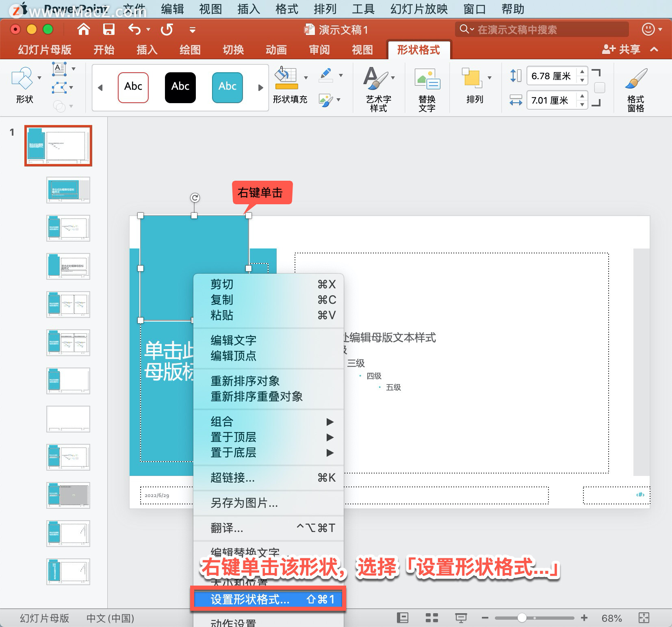The height and width of the screenshot is (627, 672).
Task: Open the Shapes gallery icon
Action: (x=22, y=79)
